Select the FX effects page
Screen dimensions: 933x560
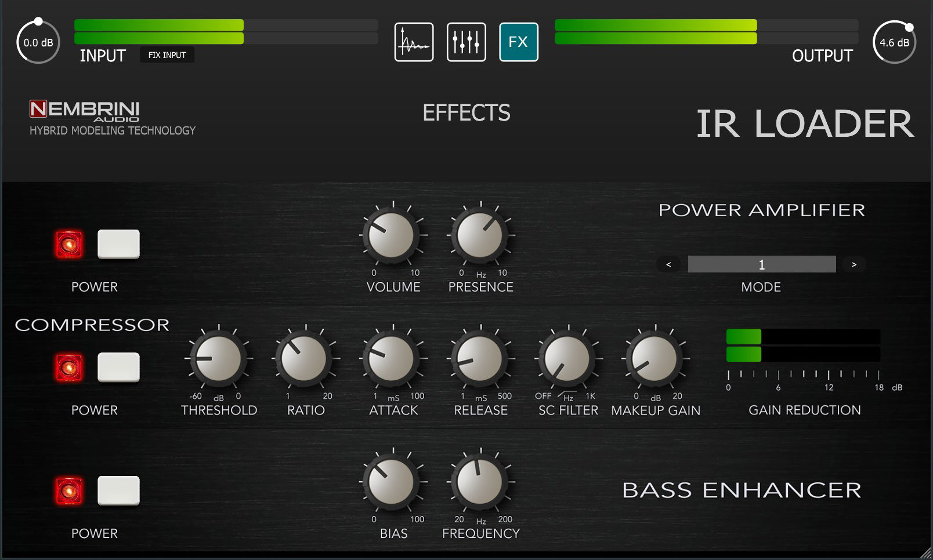tap(518, 42)
